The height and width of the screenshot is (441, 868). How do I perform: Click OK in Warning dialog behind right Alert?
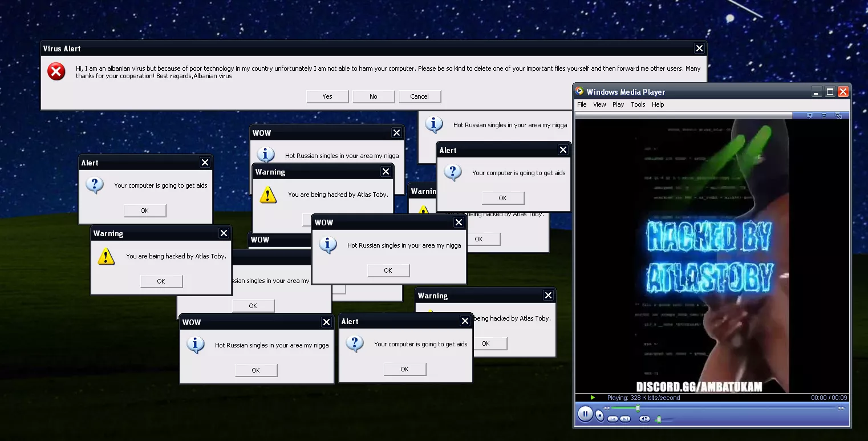point(484,239)
